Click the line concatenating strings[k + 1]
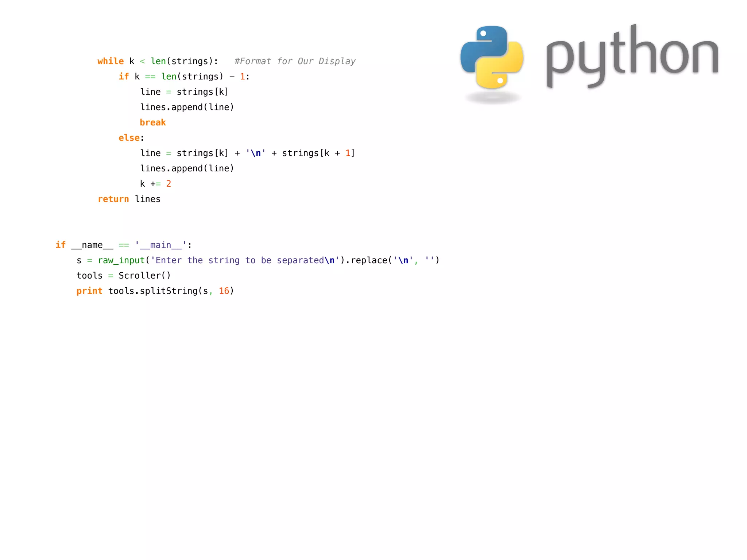The width and height of the screenshot is (747, 560). pos(248,153)
